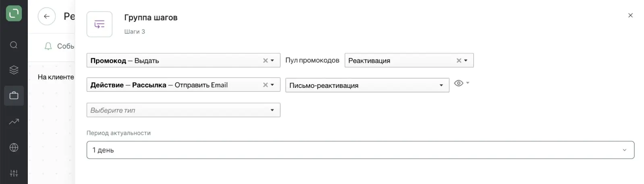Clear the Реактивация promo pool value
Image resolution: width=644 pixels, height=184 pixels.
tap(459, 60)
